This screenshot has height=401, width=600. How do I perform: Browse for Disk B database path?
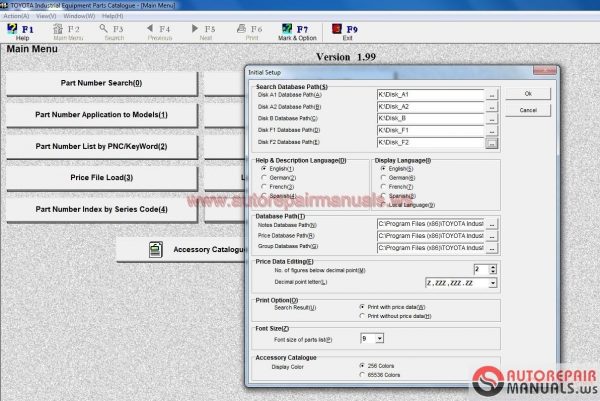click(492, 119)
